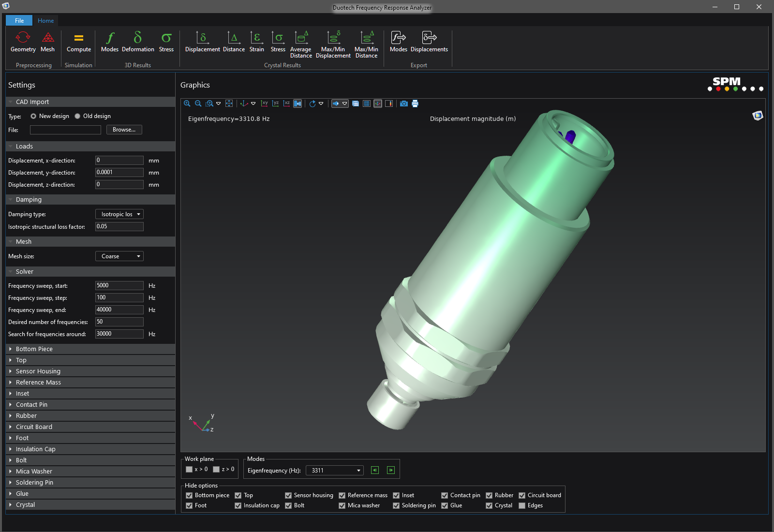Viewport: 774px width, 532px height.
Task: Open Crystal Results Distance plot
Action: pyautogui.click(x=234, y=42)
